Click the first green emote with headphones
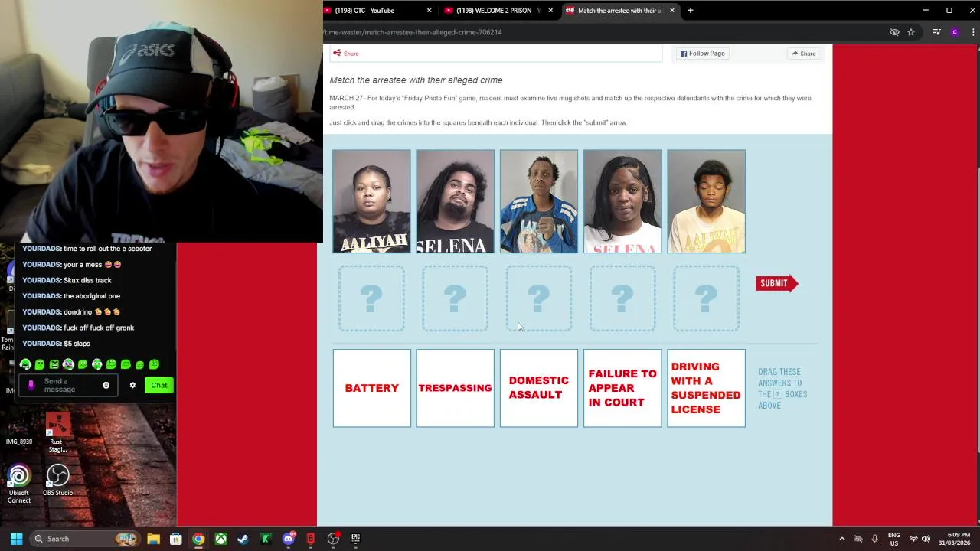Viewport: 980px width, 551px height. pyautogui.click(x=25, y=364)
